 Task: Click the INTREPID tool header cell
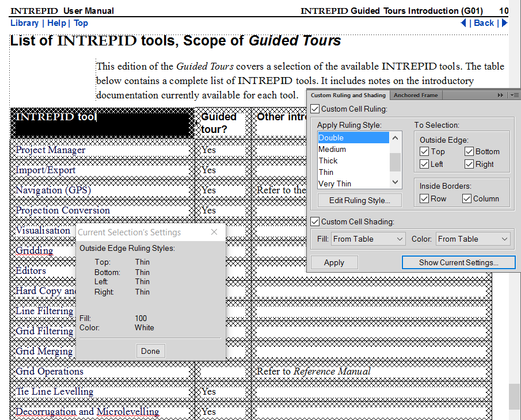(x=102, y=123)
